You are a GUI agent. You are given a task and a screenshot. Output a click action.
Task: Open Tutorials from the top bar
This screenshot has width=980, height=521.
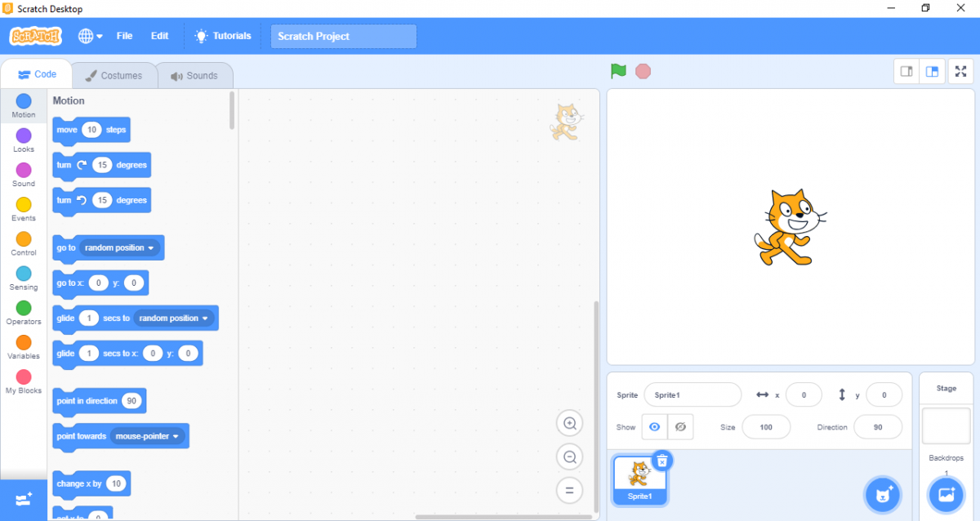pos(223,36)
